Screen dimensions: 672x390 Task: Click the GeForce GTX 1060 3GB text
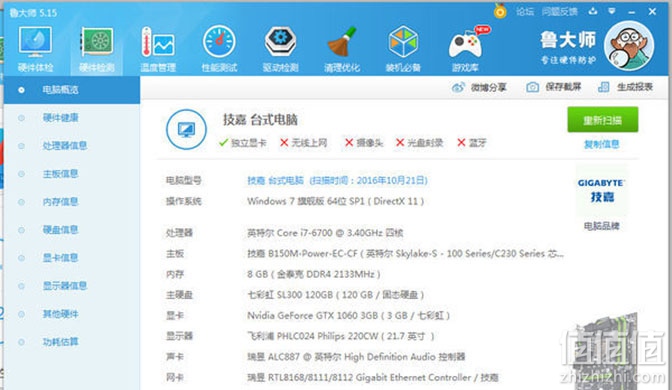[x=348, y=316]
